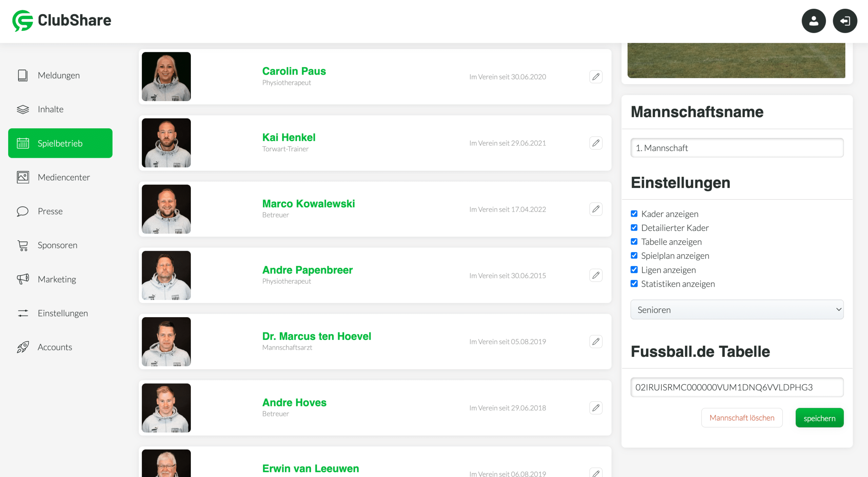Disable Spielplan anzeigen checkbox
Image resolution: width=868 pixels, height=477 pixels.
pos(634,255)
